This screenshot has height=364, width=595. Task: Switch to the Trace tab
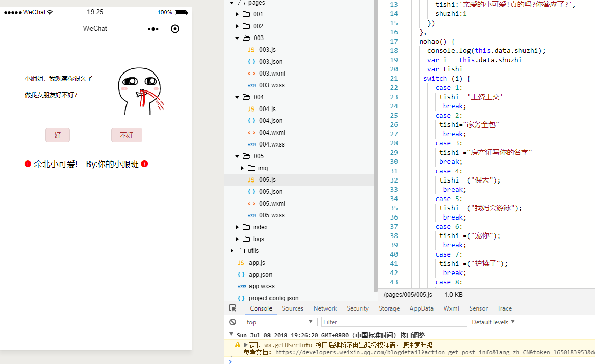click(x=504, y=308)
